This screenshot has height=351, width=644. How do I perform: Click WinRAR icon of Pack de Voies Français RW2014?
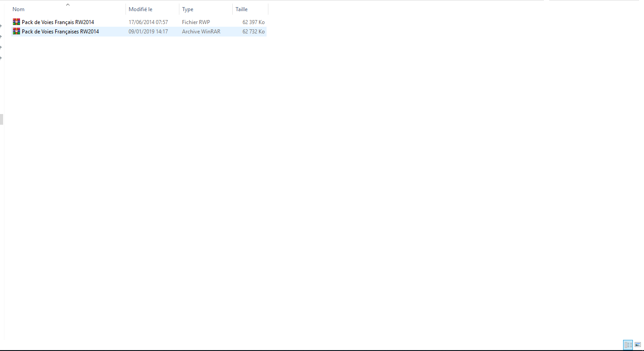point(16,22)
